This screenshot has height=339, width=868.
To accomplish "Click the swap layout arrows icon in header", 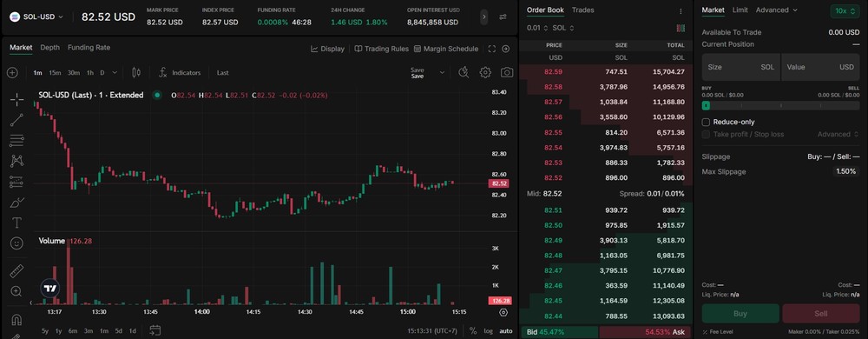I will click(x=503, y=17).
